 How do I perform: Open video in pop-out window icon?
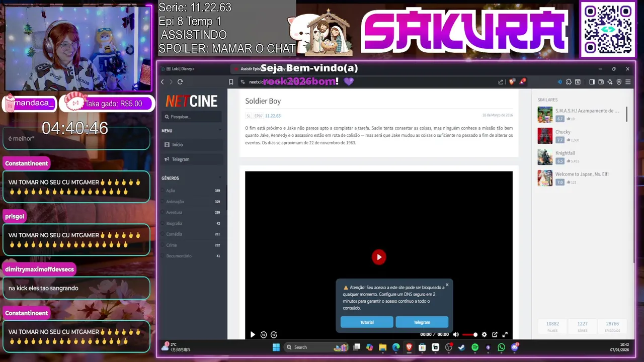coord(495,334)
